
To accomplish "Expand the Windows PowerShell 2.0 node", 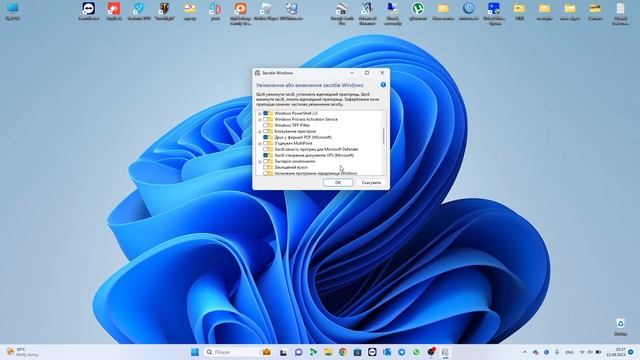I will pos(260,113).
